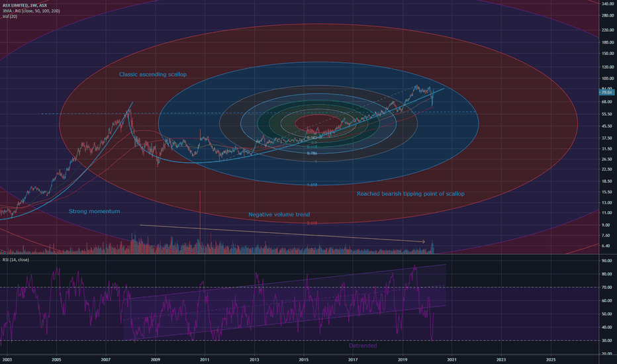617x364 pixels.
Task: Click the 2017 label on time axis
Action: (x=353, y=359)
